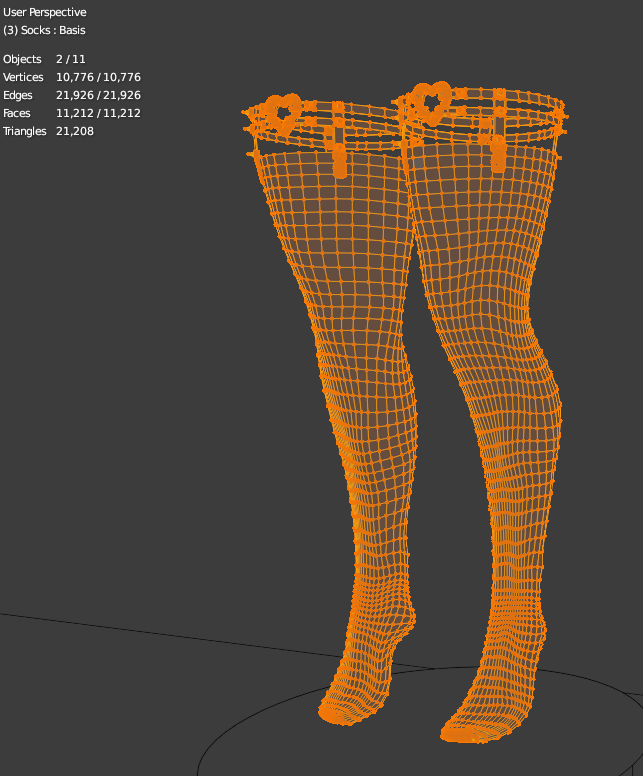Select the heart ornament on the left sock
The image size is (643, 776).
click(283, 114)
